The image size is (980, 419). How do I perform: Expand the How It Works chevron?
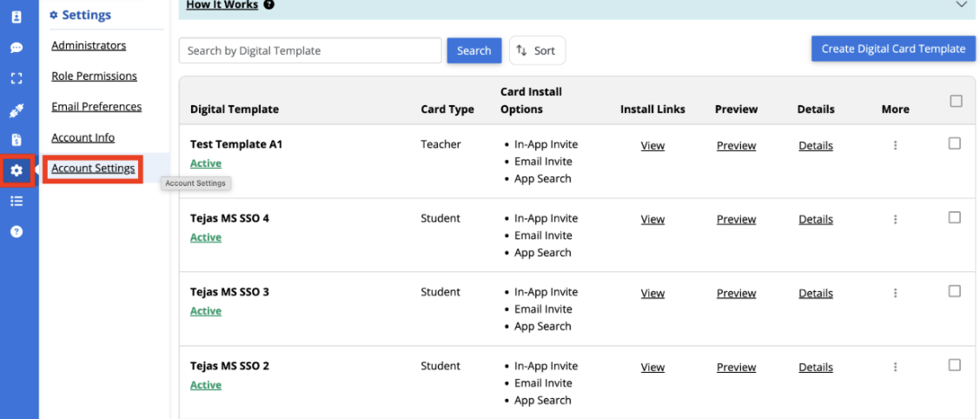tap(961, 5)
